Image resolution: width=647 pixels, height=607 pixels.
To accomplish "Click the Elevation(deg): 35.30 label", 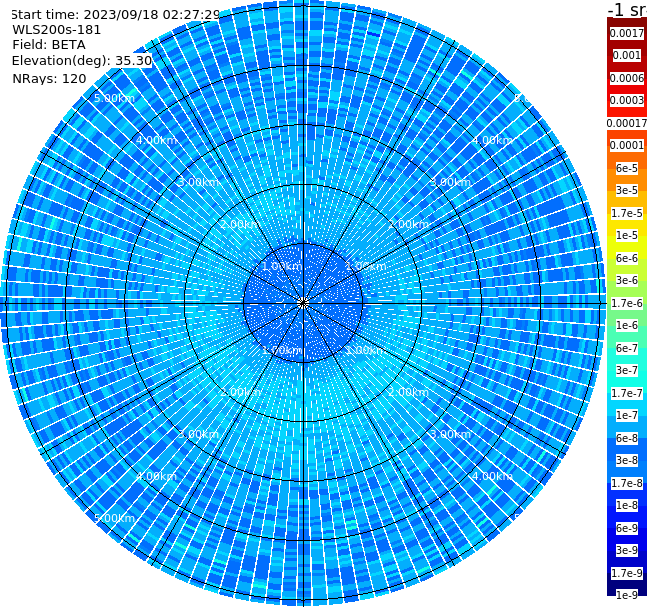I will [82, 61].
